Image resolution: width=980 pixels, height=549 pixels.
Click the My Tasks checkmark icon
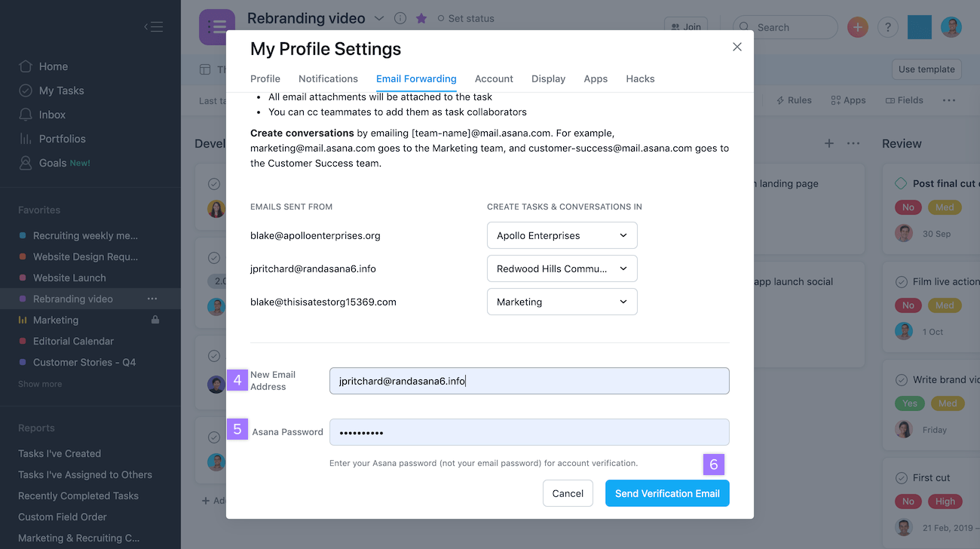click(26, 90)
